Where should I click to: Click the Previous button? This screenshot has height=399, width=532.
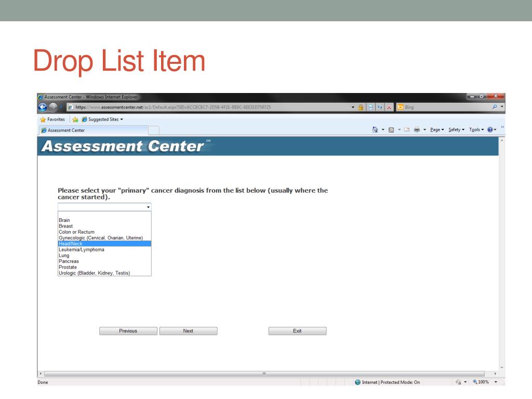tap(128, 331)
